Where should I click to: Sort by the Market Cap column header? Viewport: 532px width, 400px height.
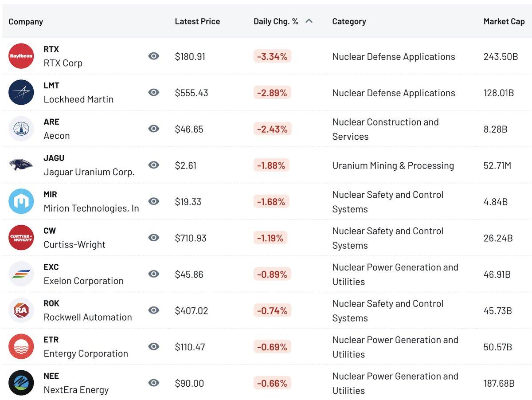coord(504,21)
